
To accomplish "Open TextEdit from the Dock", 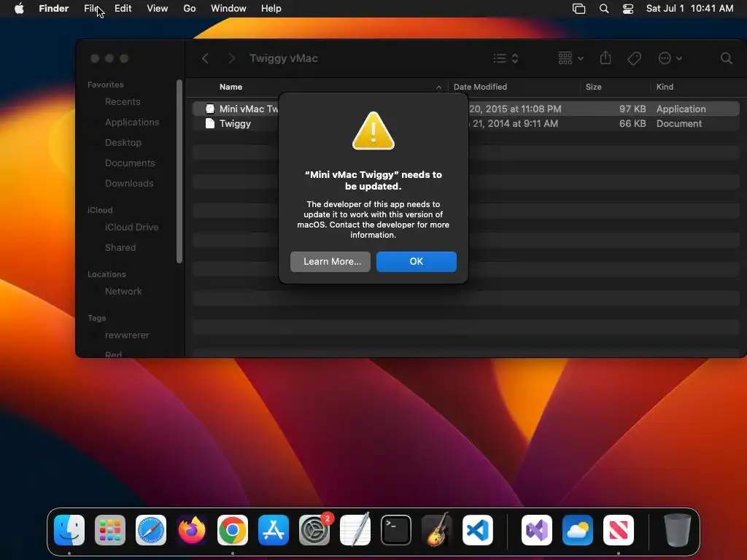I will (355, 530).
